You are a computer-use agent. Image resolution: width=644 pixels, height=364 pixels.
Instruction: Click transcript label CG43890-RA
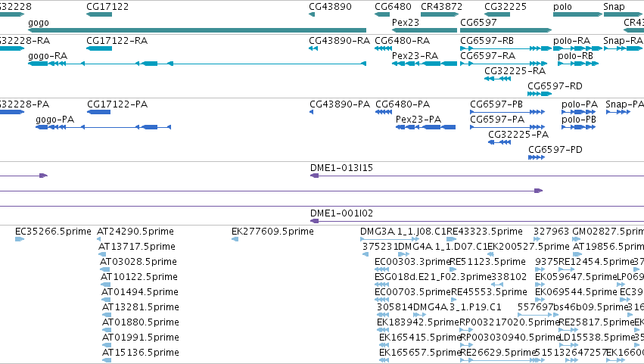click(339, 41)
